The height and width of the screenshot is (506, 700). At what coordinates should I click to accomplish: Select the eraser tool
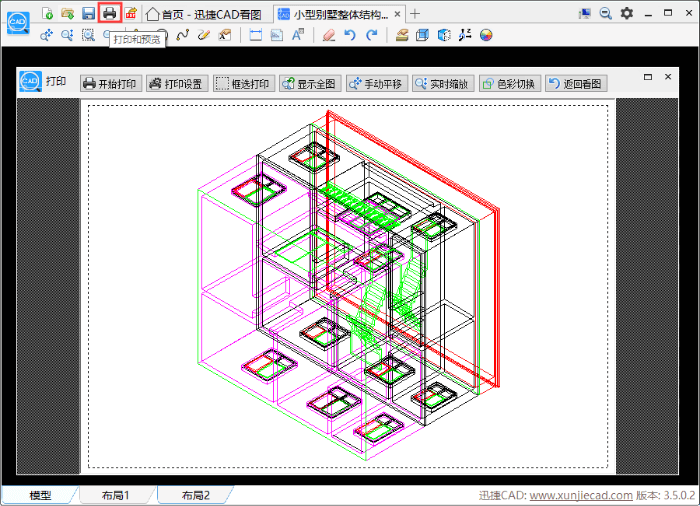tap(329, 35)
